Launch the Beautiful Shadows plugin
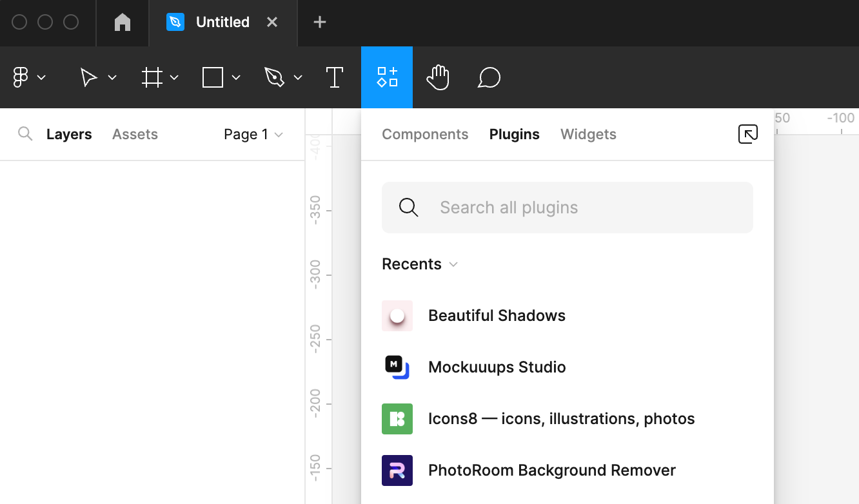The height and width of the screenshot is (504, 859). [x=497, y=315]
